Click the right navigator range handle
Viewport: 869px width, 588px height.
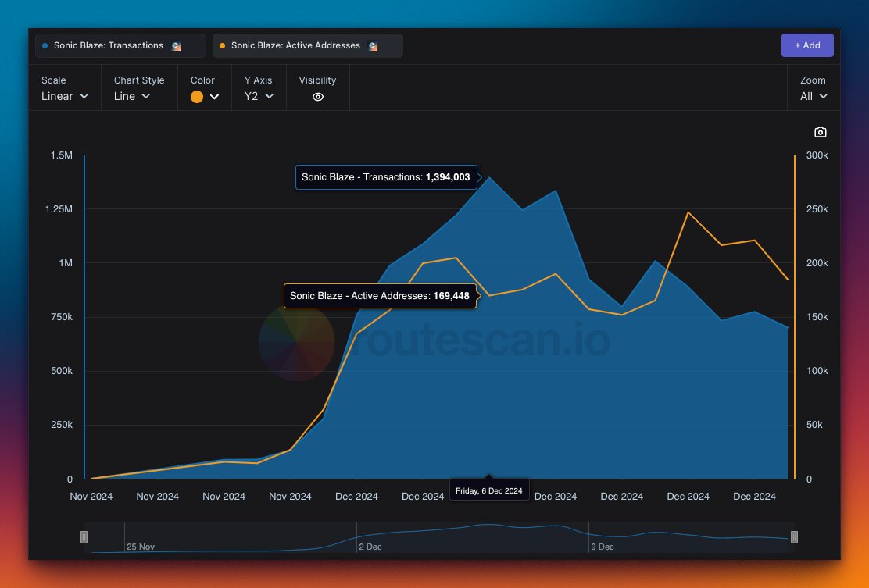point(794,537)
